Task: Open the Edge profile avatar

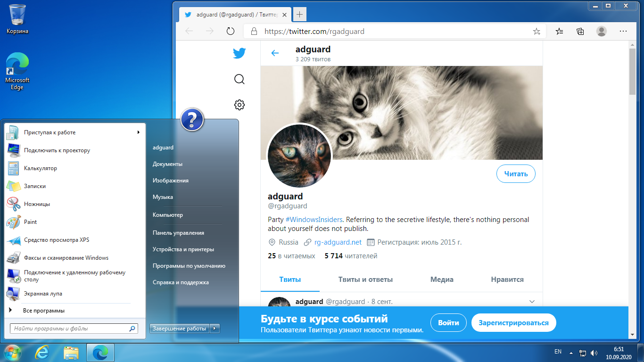Action: click(x=602, y=31)
